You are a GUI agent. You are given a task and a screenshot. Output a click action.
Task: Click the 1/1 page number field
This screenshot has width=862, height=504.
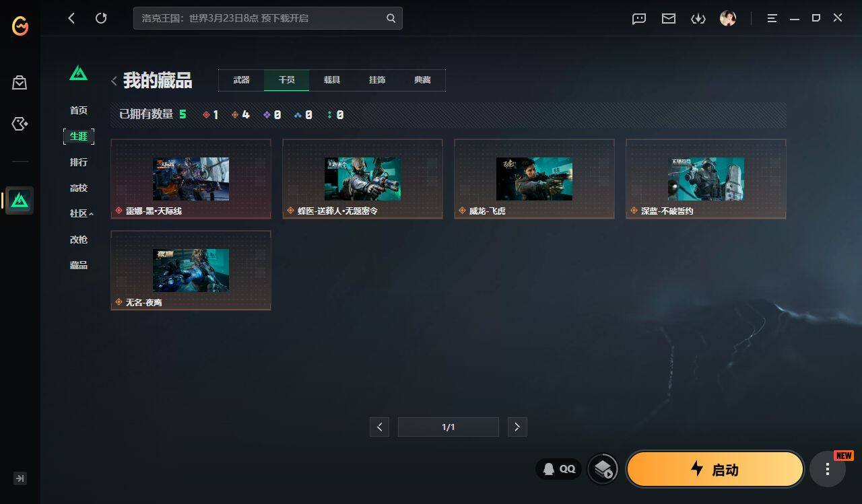click(x=449, y=427)
